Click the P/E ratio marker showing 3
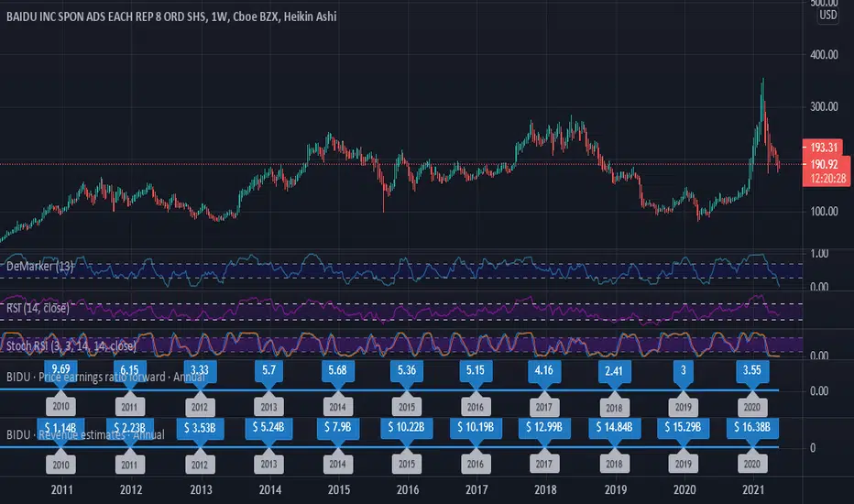This screenshot has width=854, height=504. (x=683, y=370)
